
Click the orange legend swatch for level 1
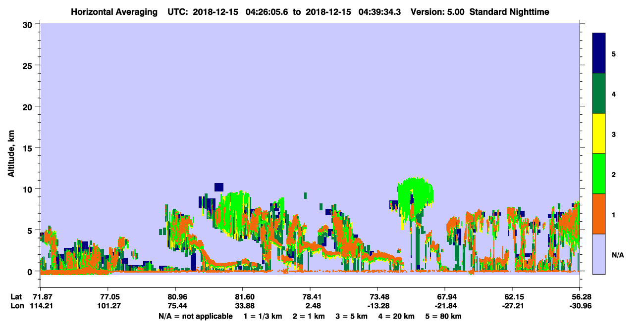[599, 214]
